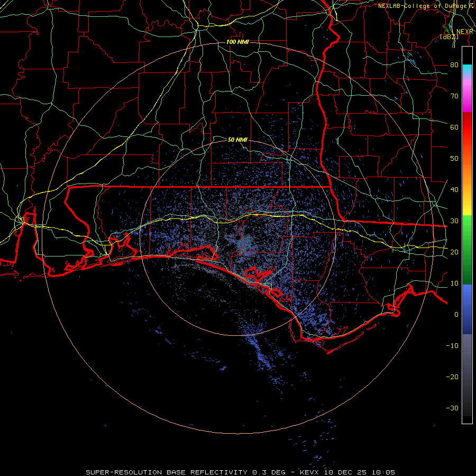Viewport: 476px width, 476px height.
Task: Click SUPER-RESOLUTION BASE REFLECTIVITY product title
Action: pos(167,472)
